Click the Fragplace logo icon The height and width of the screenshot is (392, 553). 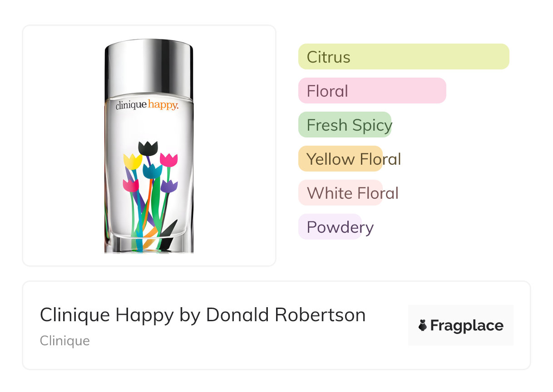click(x=423, y=325)
